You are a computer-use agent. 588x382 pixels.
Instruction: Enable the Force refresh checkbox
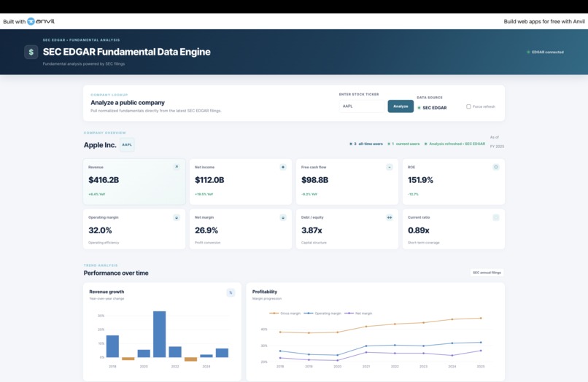pyautogui.click(x=468, y=106)
